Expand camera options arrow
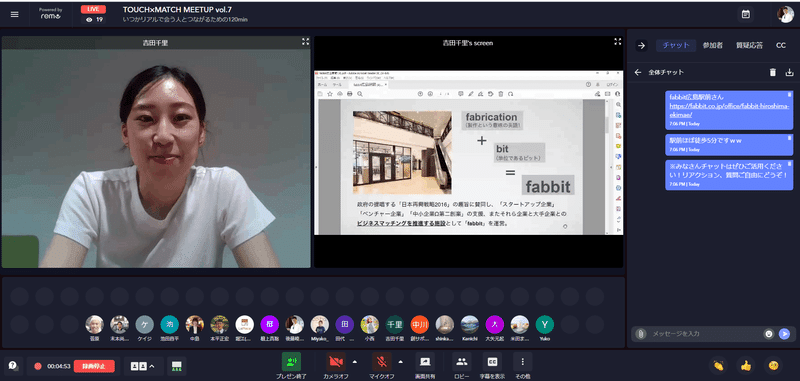This screenshot has height=381, width=800. tap(355, 362)
